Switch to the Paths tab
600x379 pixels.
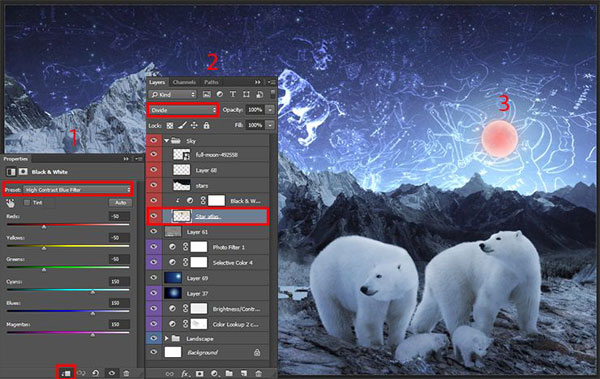[x=211, y=82]
